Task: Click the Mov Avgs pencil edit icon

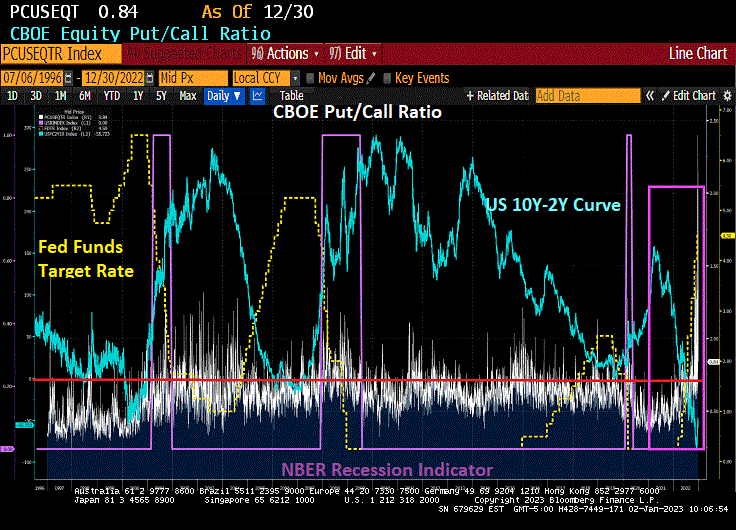Action: [371, 78]
